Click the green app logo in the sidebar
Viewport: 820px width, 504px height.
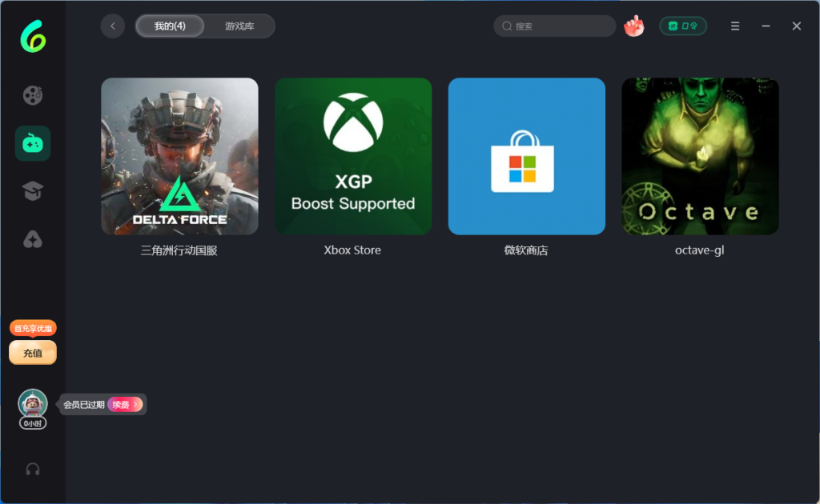[x=33, y=36]
